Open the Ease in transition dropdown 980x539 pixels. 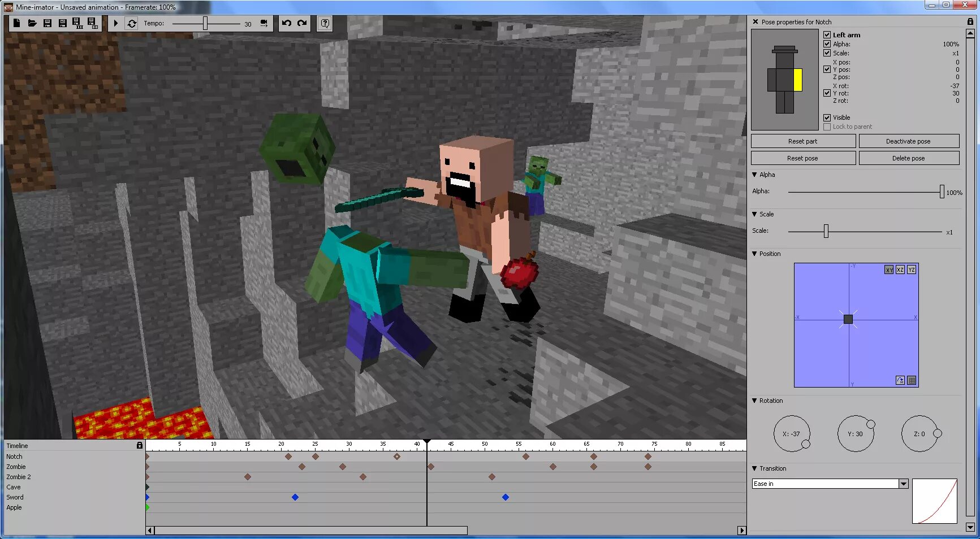coord(904,484)
